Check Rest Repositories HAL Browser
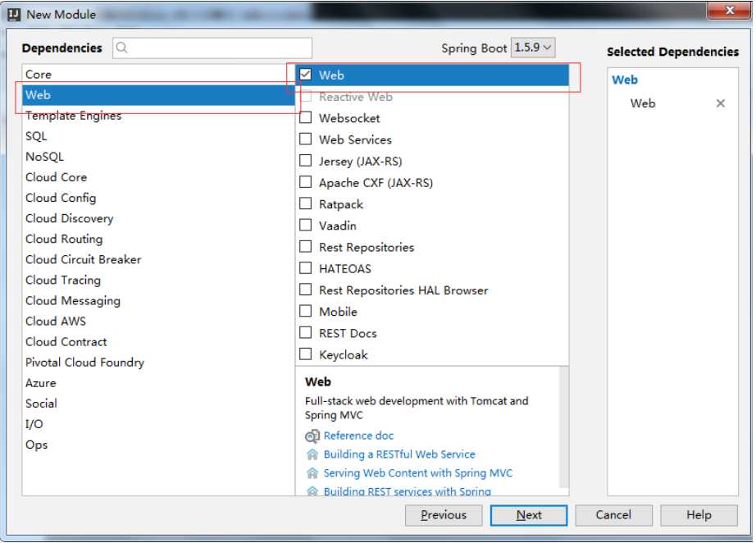This screenshot has width=756, height=543. (x=305, y=290)
